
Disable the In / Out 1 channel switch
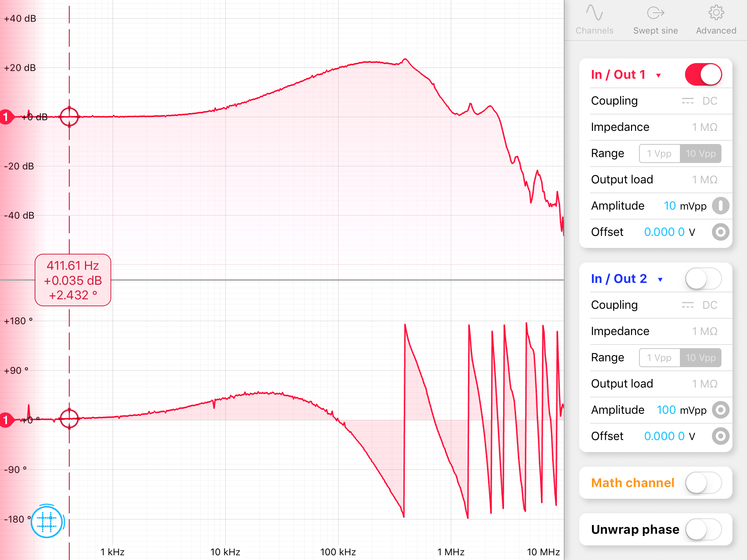click(x=703, y=75)
